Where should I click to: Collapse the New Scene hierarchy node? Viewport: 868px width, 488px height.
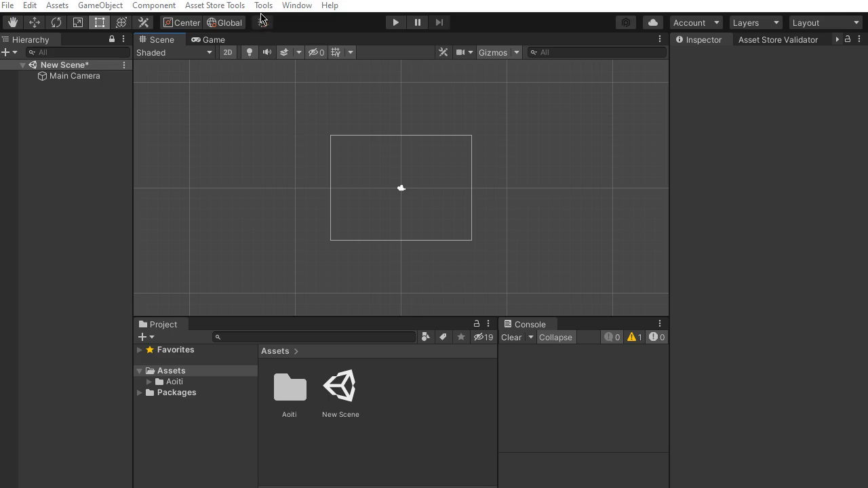click(x=22, y=65)
